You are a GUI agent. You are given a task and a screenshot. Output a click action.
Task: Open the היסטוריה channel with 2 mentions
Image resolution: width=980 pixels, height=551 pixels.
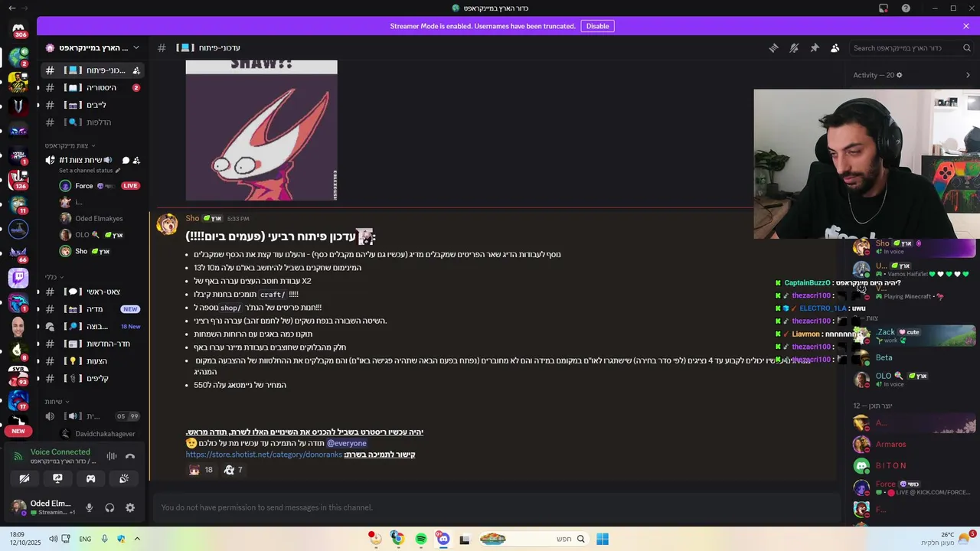[x=93, y=87]
